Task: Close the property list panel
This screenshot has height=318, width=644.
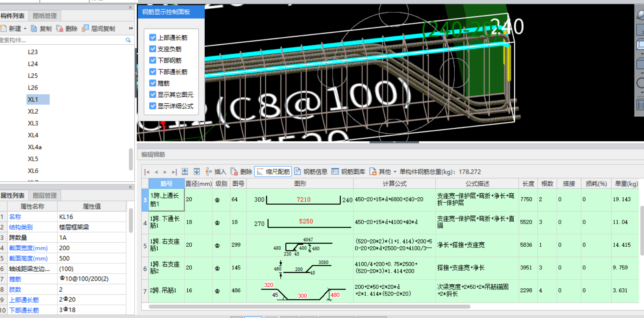Action: pos(130,187)
